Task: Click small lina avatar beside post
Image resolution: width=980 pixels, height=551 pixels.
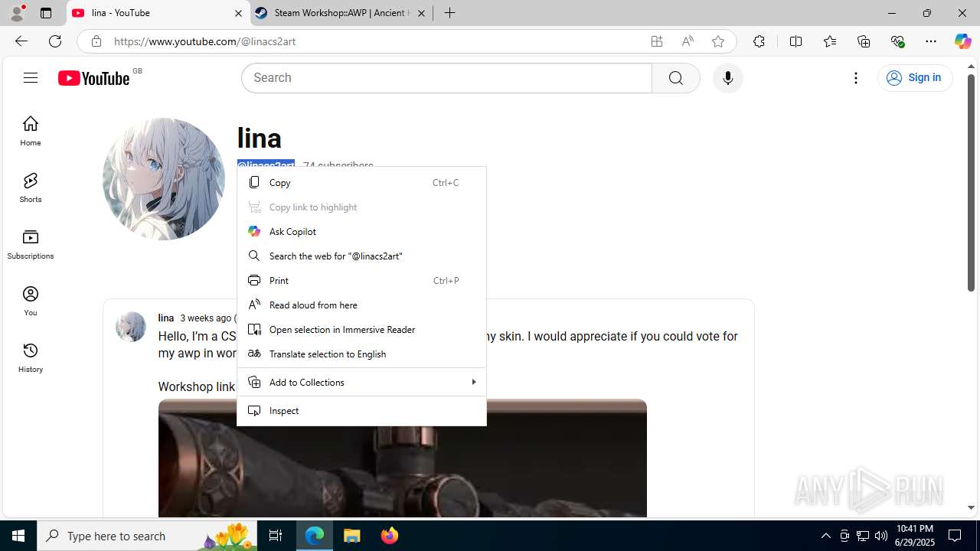Action: 131,327
